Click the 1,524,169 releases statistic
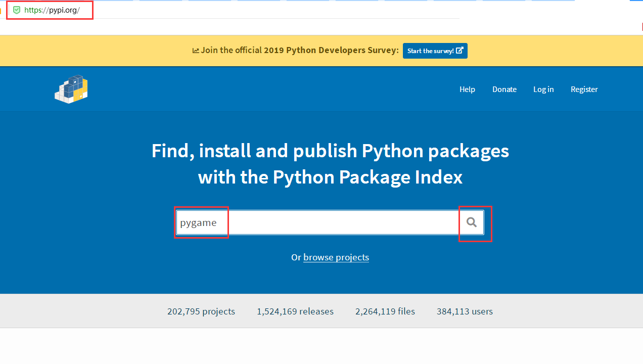The height and width of the screenshot is (364, 643). [295, 311]
